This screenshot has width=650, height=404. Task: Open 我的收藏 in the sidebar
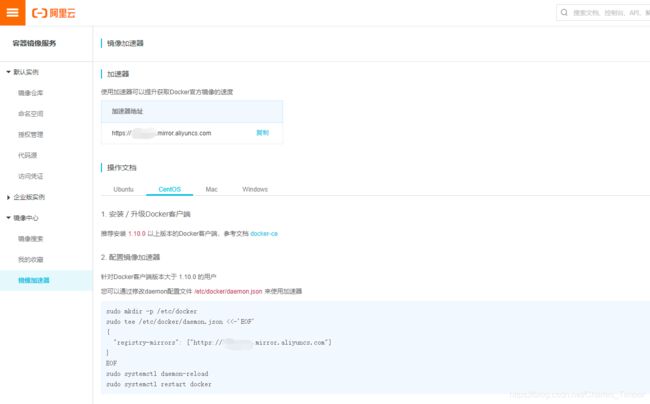click(x=30, y=259)
